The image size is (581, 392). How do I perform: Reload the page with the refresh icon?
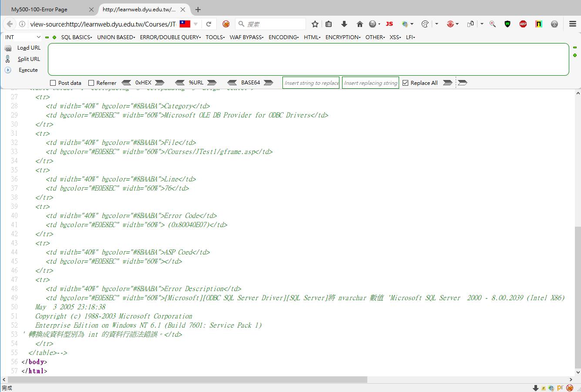point(209,24)
